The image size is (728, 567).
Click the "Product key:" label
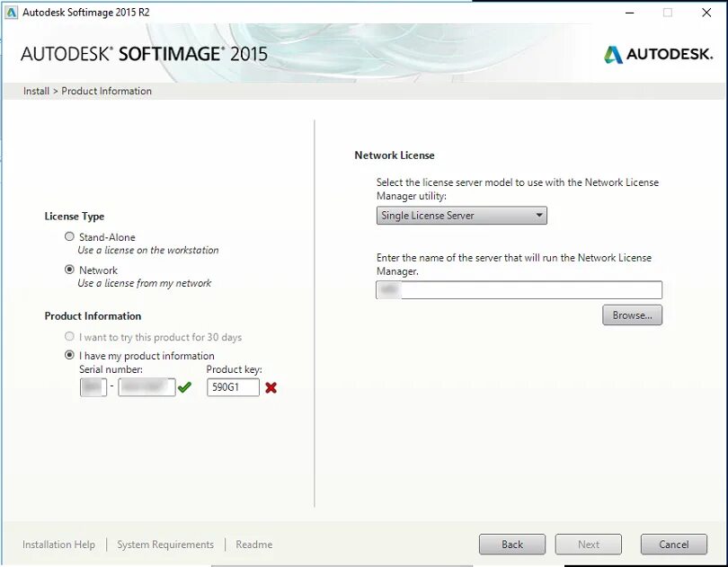(234, 369)
